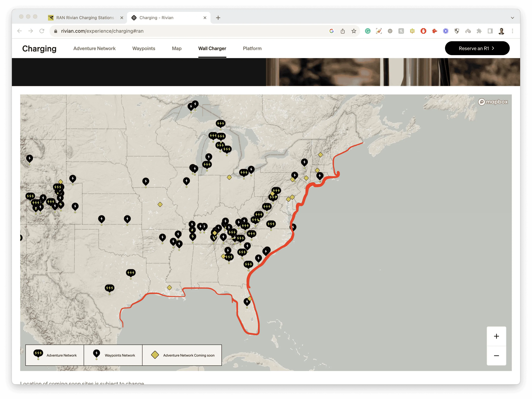Click the Google icon in address bar
Image resolution: width=532 pixels, height=399 pixels.
tap(331, 31)
